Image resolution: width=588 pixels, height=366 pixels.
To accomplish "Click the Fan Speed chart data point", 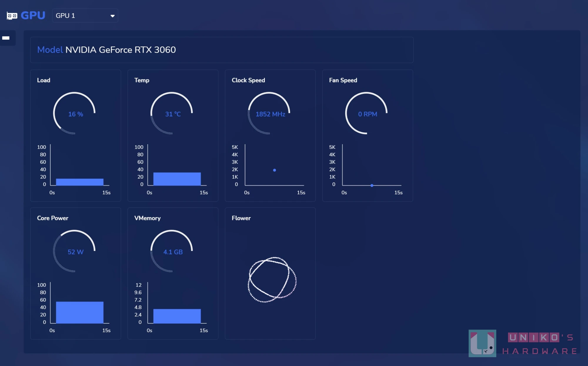I will [372, 185].
